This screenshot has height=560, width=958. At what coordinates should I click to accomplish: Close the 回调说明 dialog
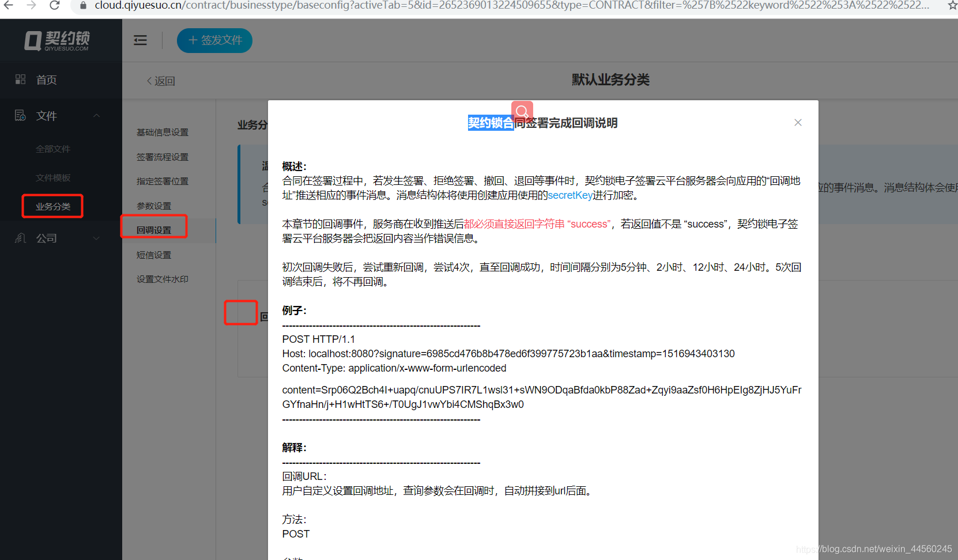(x=798, y=123)
